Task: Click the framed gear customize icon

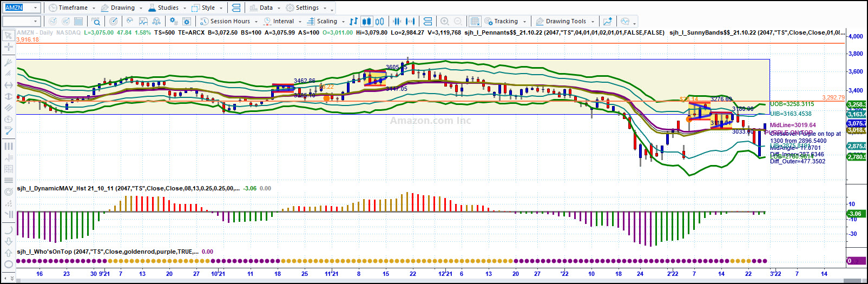Action: click(187, 21)
